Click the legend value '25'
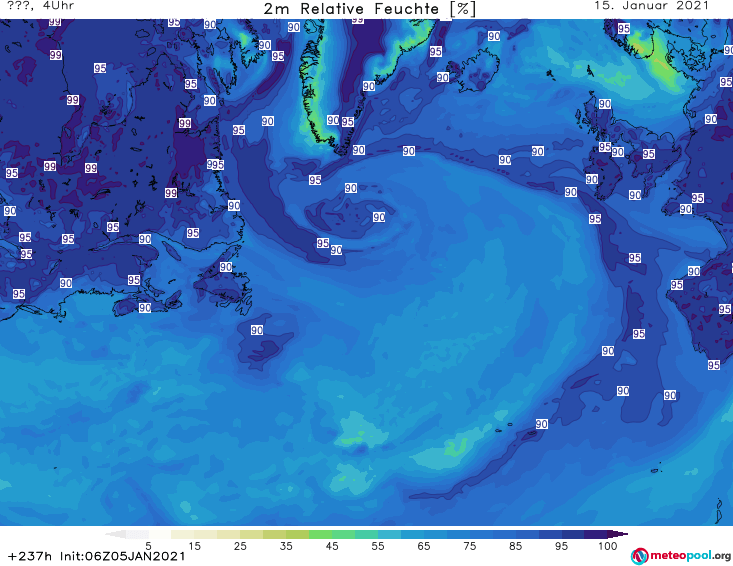 pyautogui.click(x=240, y=545)
